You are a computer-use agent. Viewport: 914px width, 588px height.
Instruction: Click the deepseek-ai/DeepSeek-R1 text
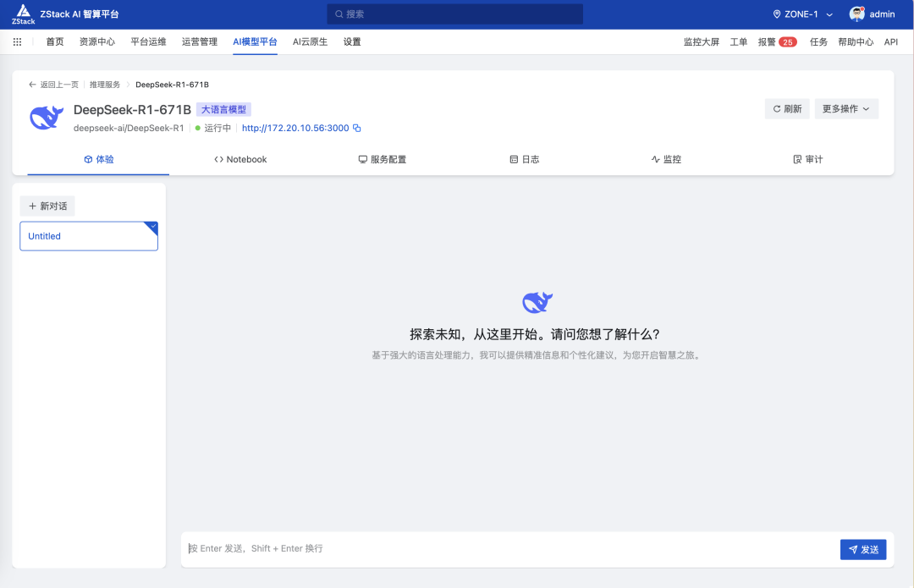click(129, 129)
